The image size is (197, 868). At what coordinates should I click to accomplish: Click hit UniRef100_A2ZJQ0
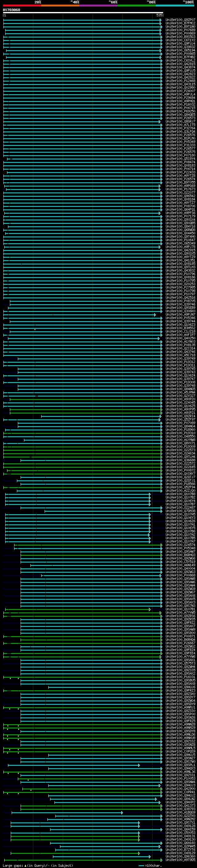(180, 491)
